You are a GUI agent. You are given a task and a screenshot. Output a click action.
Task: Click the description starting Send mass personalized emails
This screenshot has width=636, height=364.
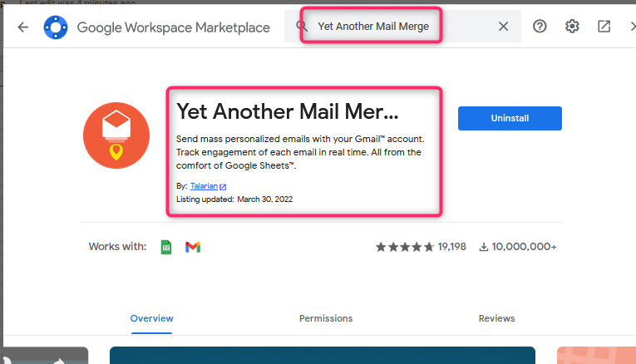pyautogui.click(x=300, y=152)
